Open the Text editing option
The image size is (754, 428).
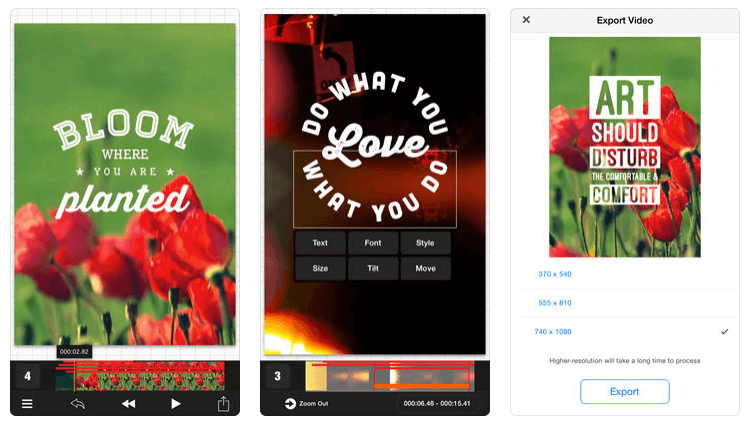point(320,243)
